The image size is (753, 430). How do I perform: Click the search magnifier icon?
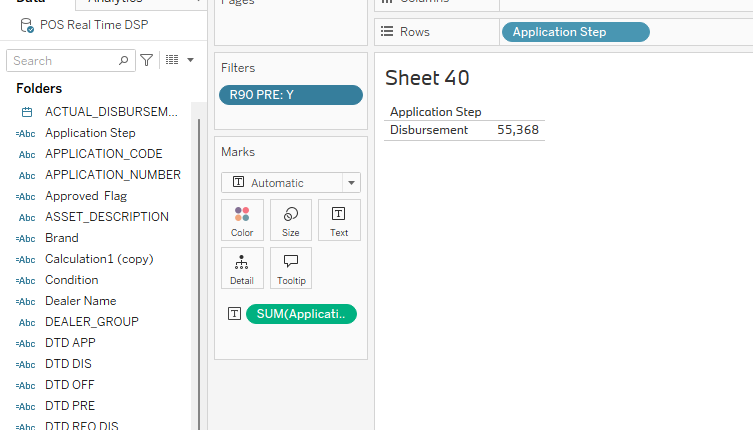tap(123, 61)
